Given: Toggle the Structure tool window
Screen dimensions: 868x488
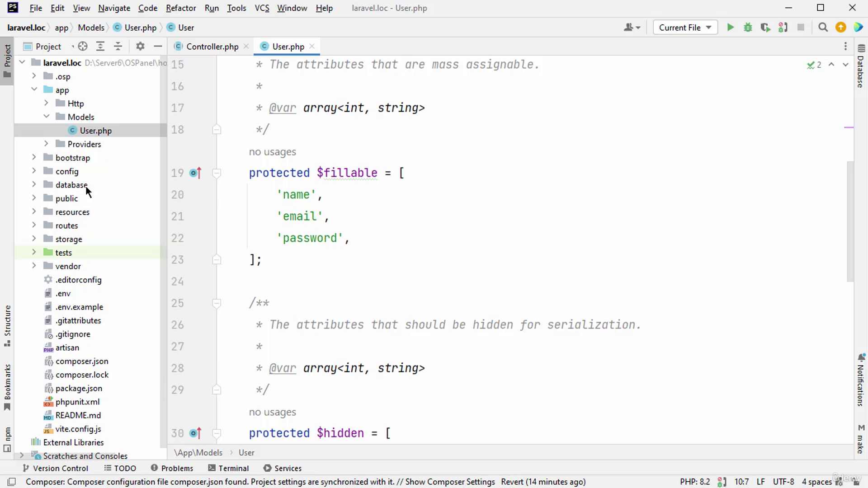Looking at the screenshot, I should [x=7, y=325].
